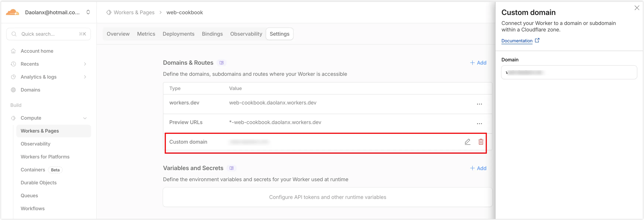Collapse the Compute section

85,118
